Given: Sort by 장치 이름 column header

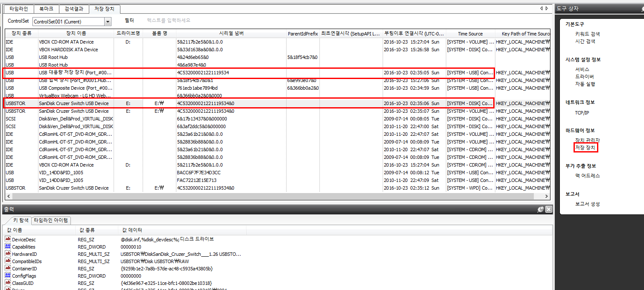Looking at the screenshot, I should tap(76, 34).
